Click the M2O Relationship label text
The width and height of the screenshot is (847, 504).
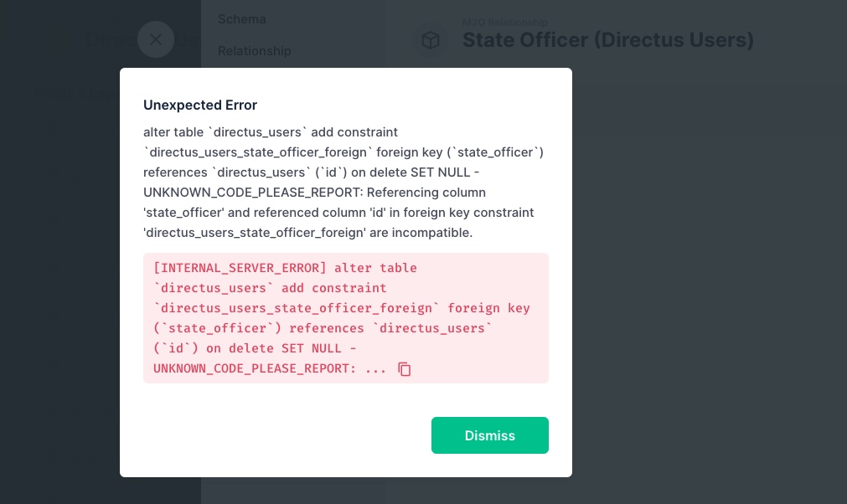tap(504, 23)
